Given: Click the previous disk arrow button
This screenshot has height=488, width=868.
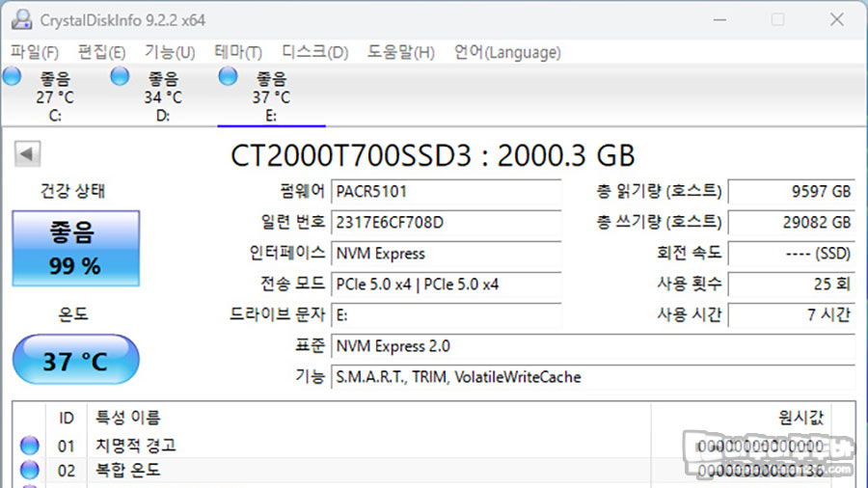Looking at the screenshot, I should [x=27, y=153].
